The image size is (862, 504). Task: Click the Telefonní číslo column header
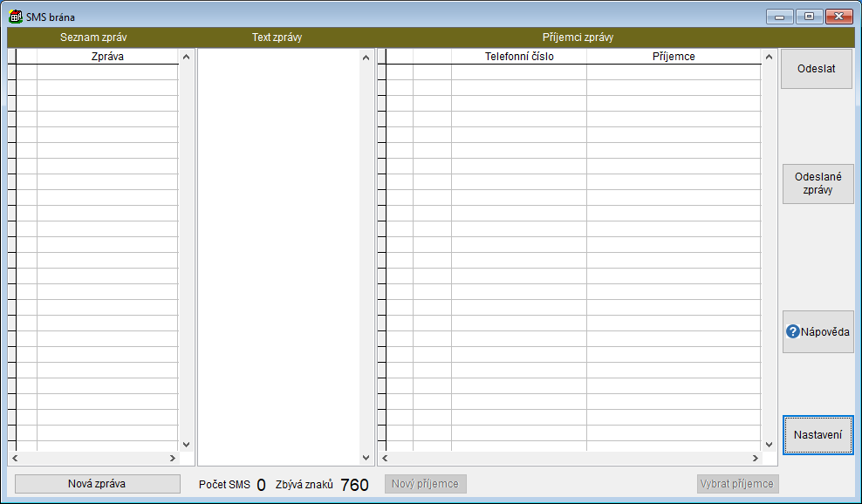click(x=519, y=57)
